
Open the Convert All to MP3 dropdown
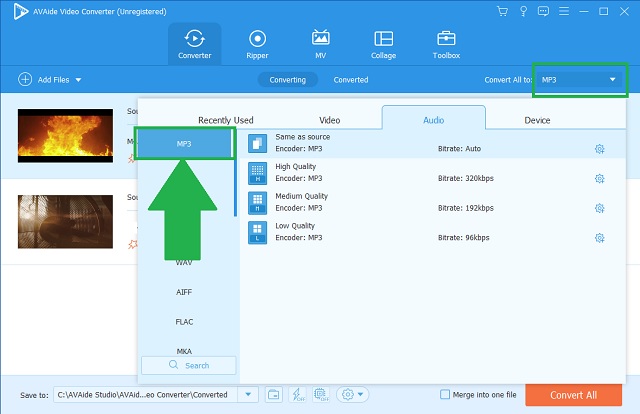click(x=580, y=80)
